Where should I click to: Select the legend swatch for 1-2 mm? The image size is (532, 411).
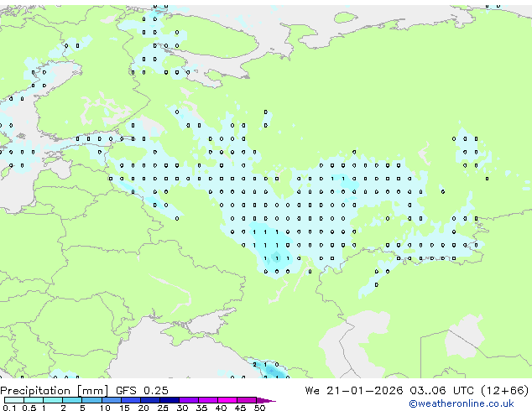(53, 400)
